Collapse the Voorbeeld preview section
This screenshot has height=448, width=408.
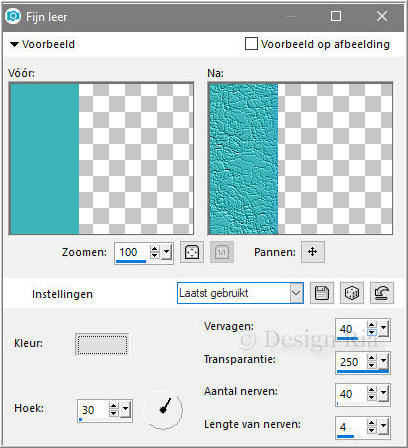pos(14,44)
